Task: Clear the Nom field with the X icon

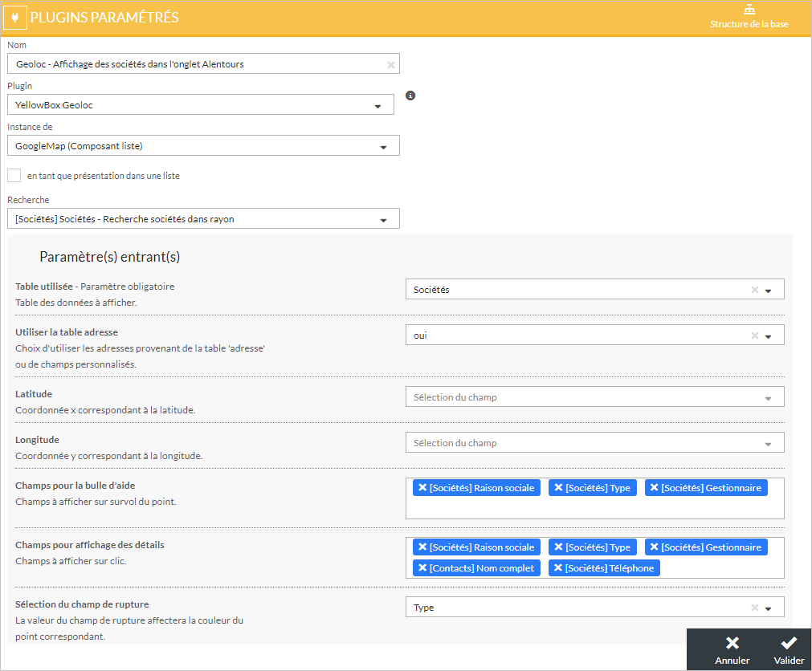Action: [391, 64]
